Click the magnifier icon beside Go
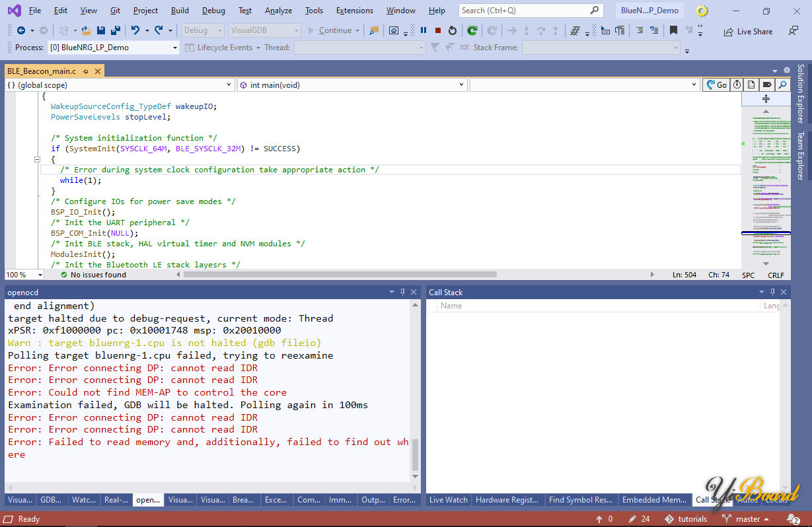This screenshot has width=812, height=527. point(782,85)
